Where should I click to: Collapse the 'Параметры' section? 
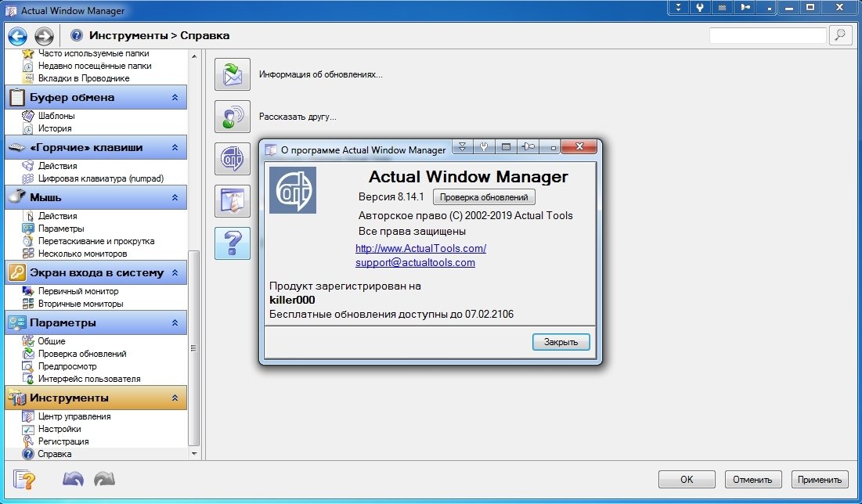click(x=175, y=323)
